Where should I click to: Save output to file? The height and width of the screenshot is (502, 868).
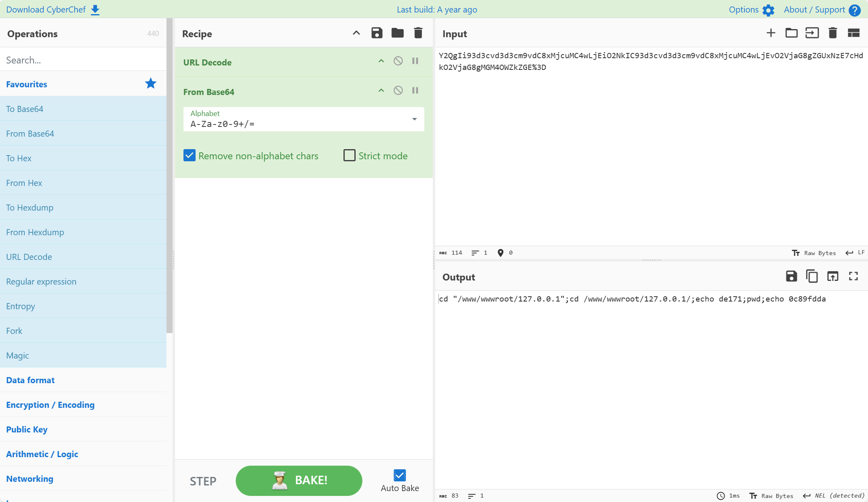tap(791, 276)
